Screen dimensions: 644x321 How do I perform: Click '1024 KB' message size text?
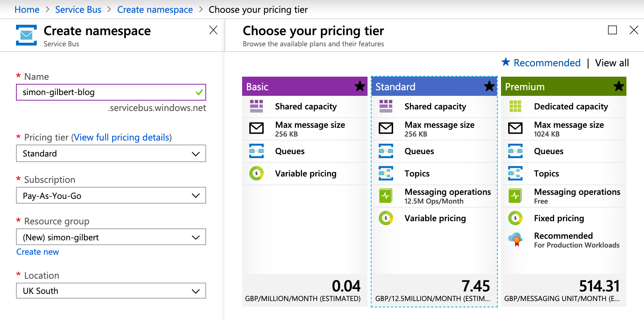pyautogui.click(x=547, y=134)
